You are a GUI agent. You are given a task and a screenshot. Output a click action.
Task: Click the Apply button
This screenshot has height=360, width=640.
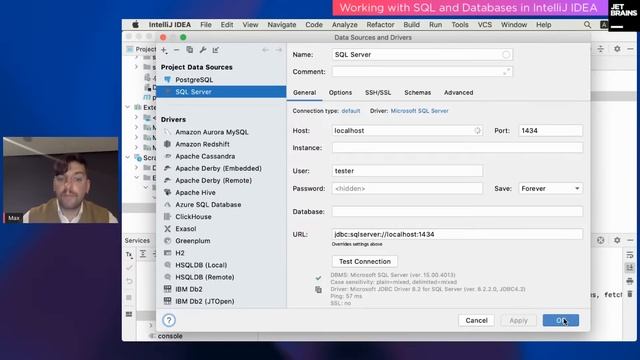(518, 320)
